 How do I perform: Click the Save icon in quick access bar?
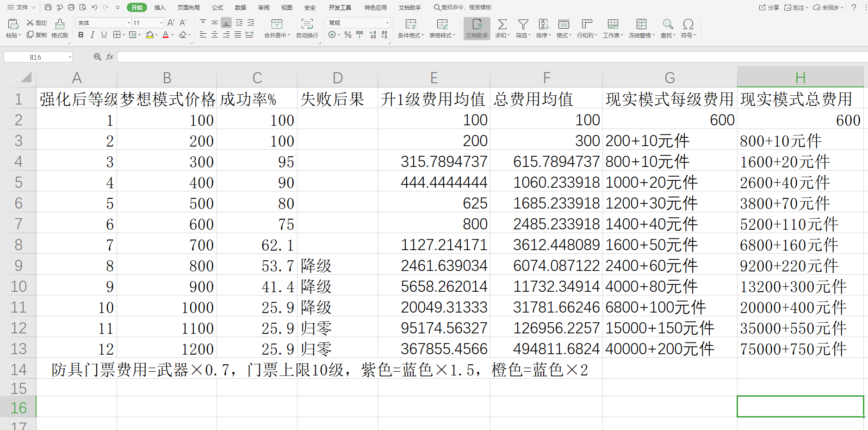pyautogui.click(x=48, y=7)
